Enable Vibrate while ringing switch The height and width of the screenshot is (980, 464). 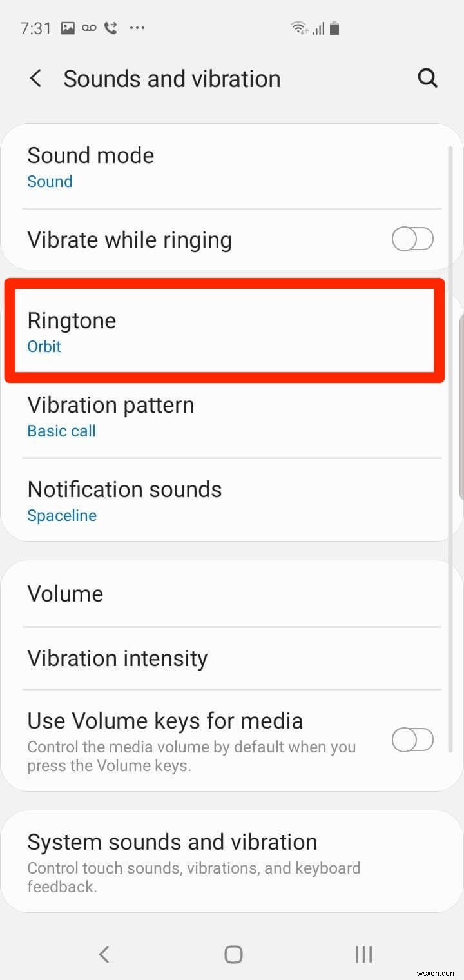[412, 240]
